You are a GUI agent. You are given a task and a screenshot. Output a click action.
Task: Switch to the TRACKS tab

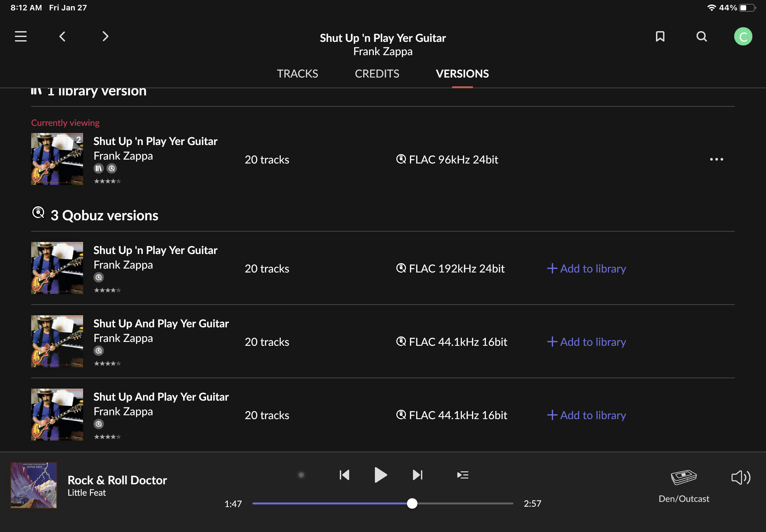pyautogui.click(x=297, y=74)
